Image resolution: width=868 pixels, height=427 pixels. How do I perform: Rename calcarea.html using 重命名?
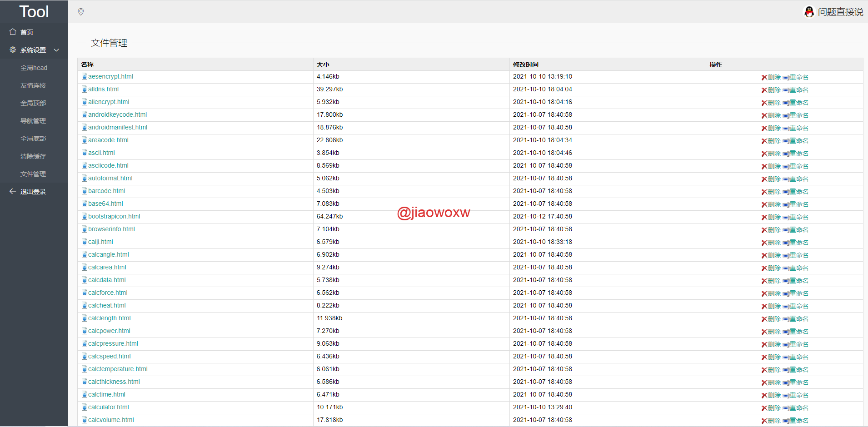(796, 268)
